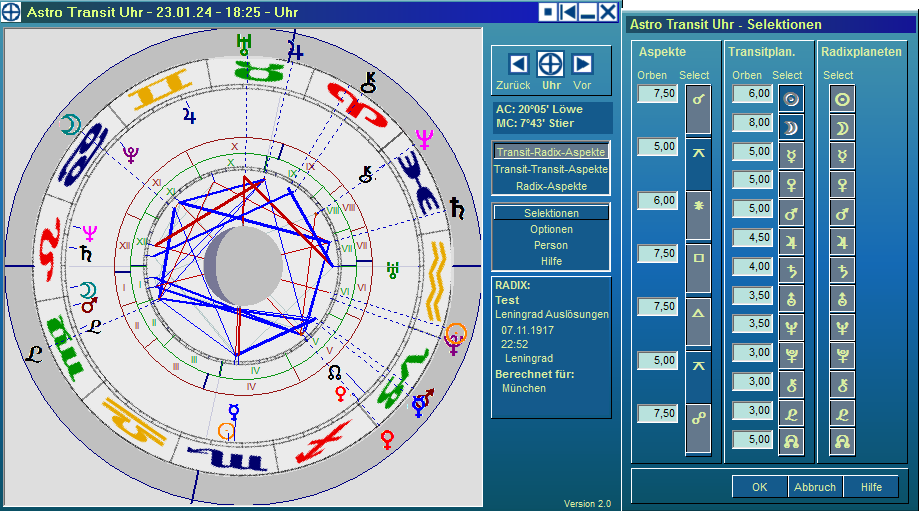Select Saturn in the Transitplan. column

click(791, 271)
